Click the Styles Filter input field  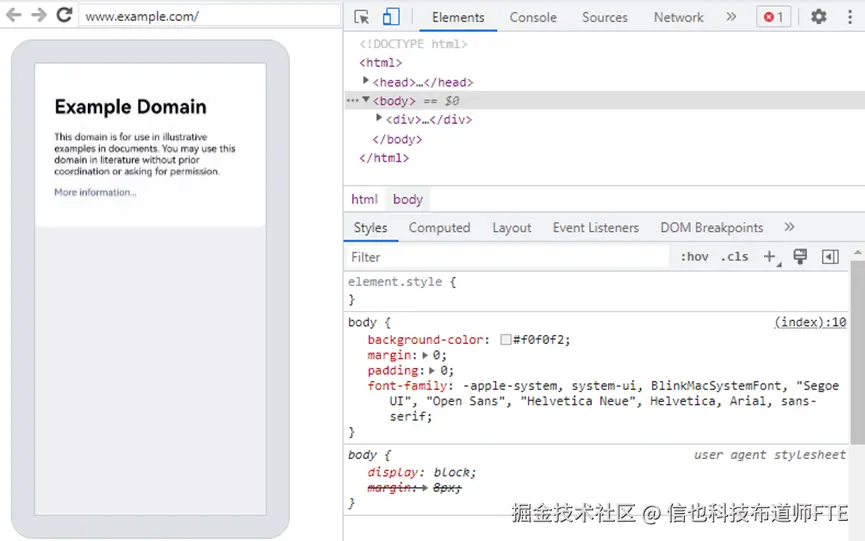(506, 257)
